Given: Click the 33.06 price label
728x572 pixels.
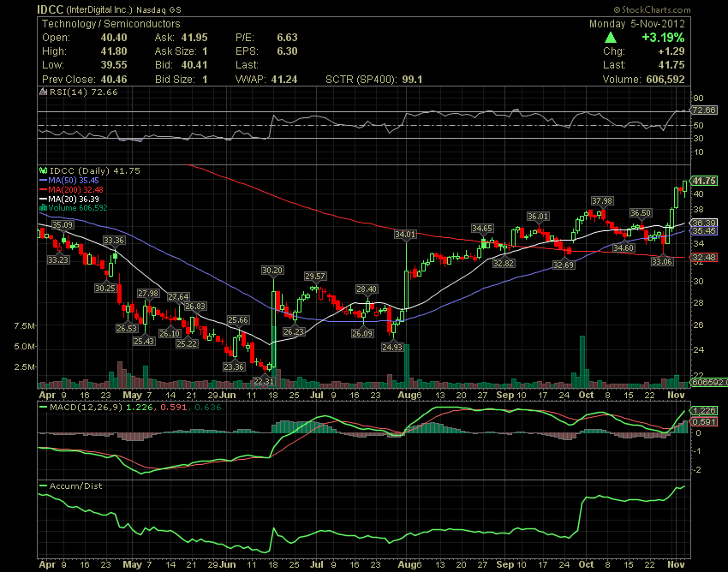Looking at the screenshot, I should pos(662,262).
